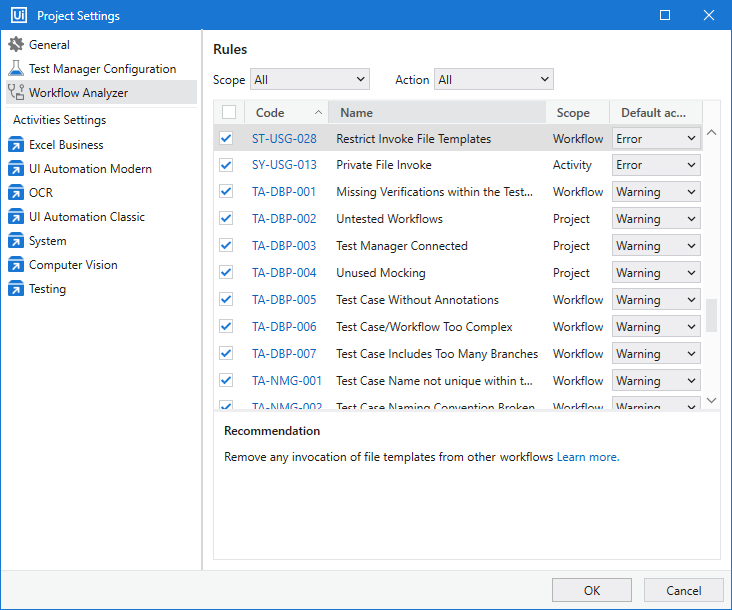
Task: Click the Test Manager Configuration flask icon
Action: (x=16, y=69)
